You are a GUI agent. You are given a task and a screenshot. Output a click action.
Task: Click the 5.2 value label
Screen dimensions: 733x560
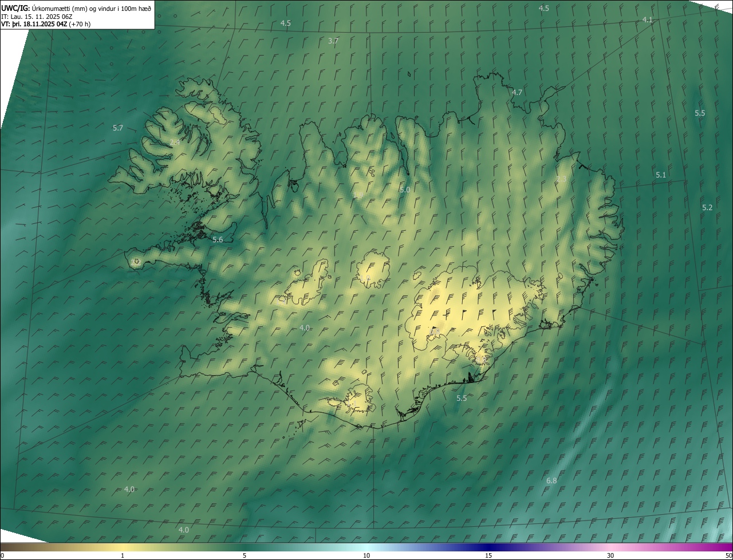[x=707, y=207]
